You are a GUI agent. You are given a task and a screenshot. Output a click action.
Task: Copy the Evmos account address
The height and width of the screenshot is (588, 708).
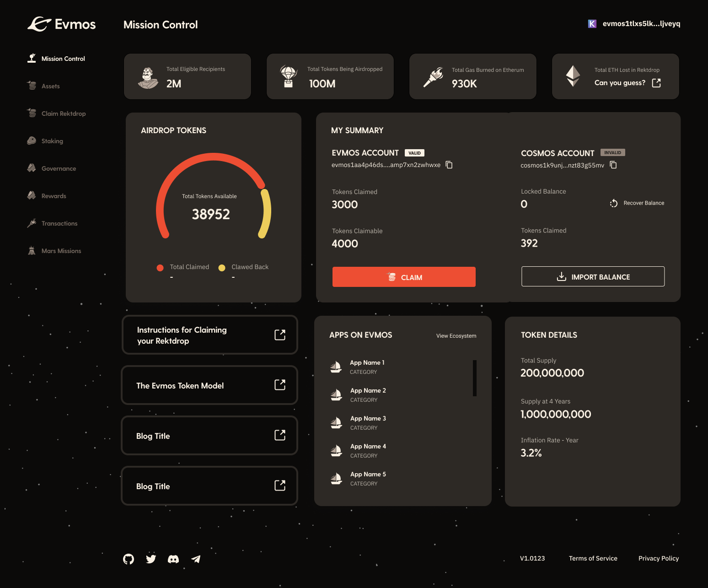click(x=449, y=165)
